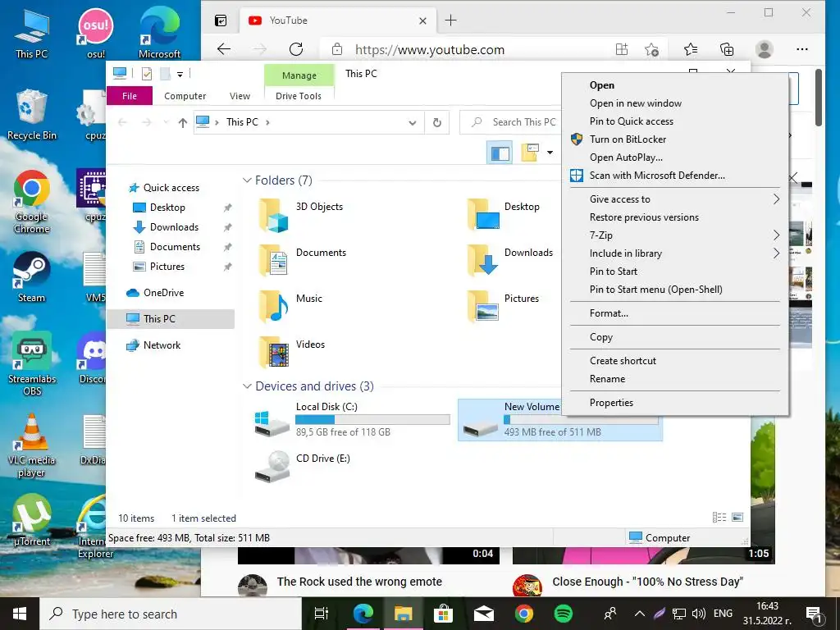Refresh the This PC folder view
Screen dimensions: 840x630
tap(437, 123)
